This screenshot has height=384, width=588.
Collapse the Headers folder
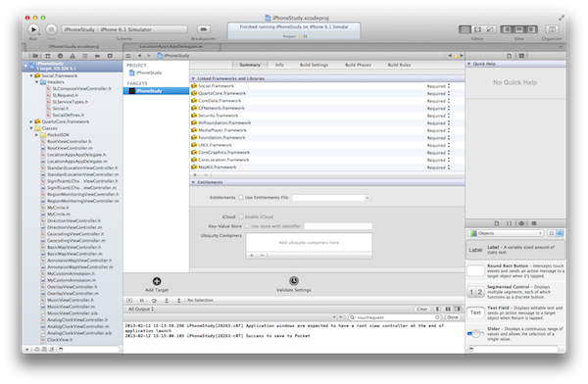(x=37, y=82)
